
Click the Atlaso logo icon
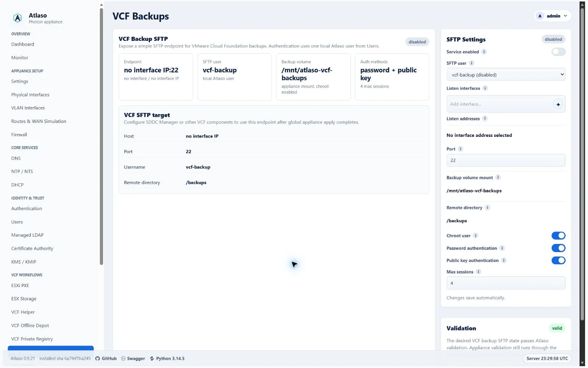click(18, 18)
